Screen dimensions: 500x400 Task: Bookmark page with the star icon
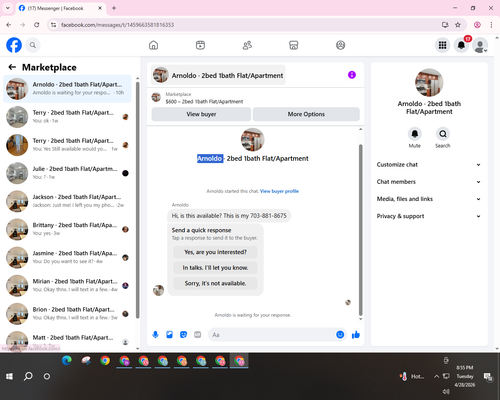tap(458, 25)
